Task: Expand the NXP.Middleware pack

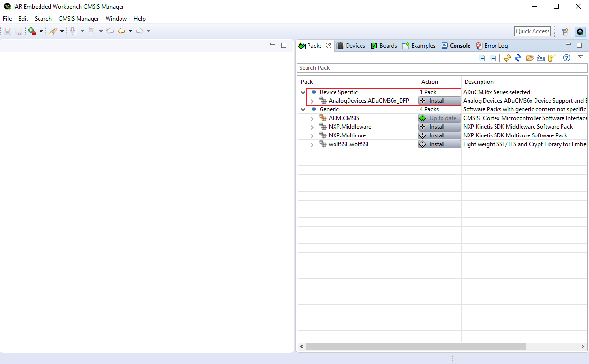Action: (312, 127)
